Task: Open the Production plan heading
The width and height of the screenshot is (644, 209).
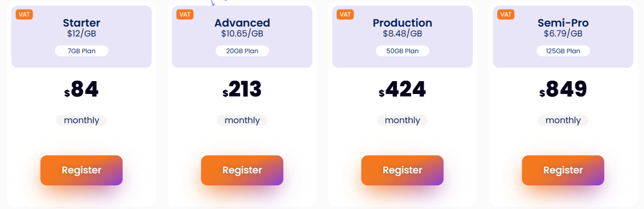Action: [402, 23]
